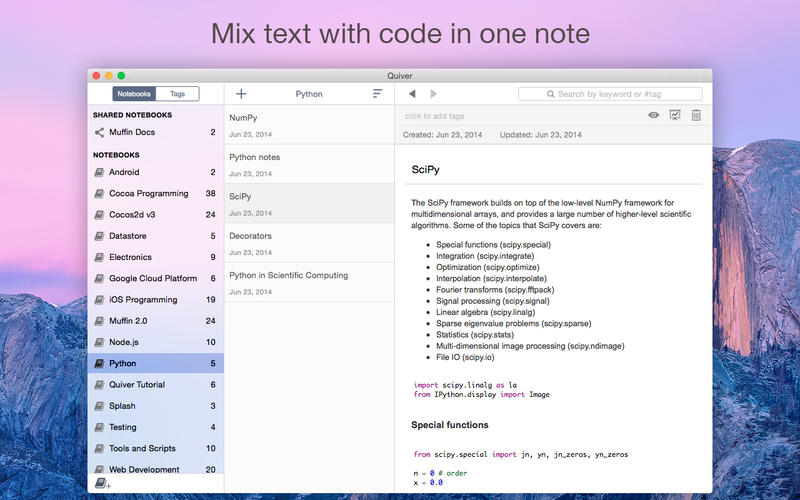The image size is (800, 500).
Task: Select the Quiver Tutorial notebook
Action: point(137,385)
